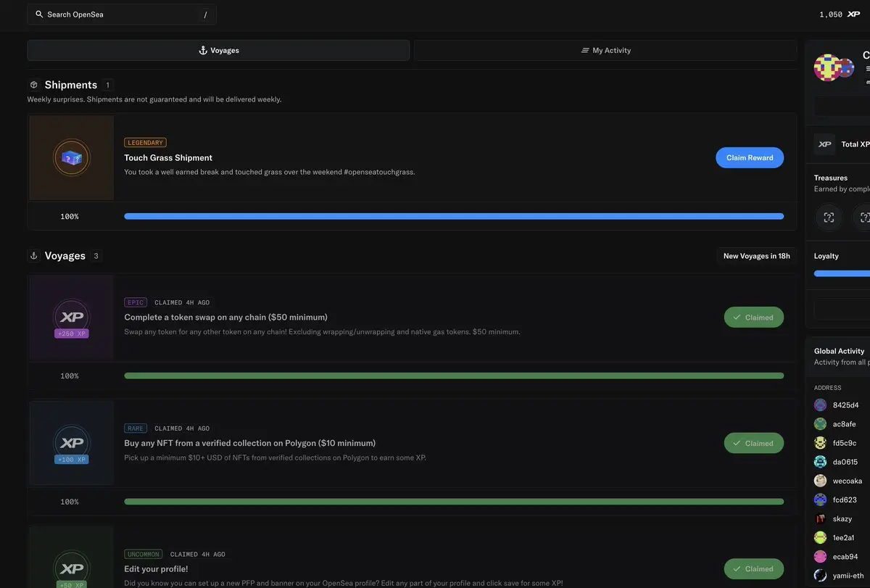Claim the Touch Grass Shipment reward
Image resolution: width=870 pixels, height=588 pixels.
[x=750, y=157]
